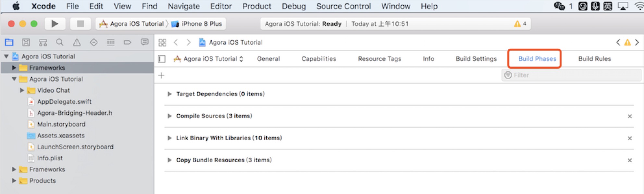
Task: Switch to the Capabilities tab
Action: pyautogui.click(x=319, y=59)
